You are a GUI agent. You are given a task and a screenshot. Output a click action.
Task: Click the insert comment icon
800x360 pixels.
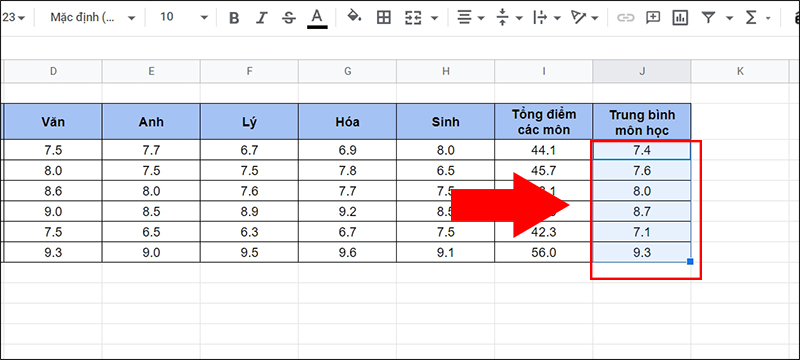tap(652, 18)
